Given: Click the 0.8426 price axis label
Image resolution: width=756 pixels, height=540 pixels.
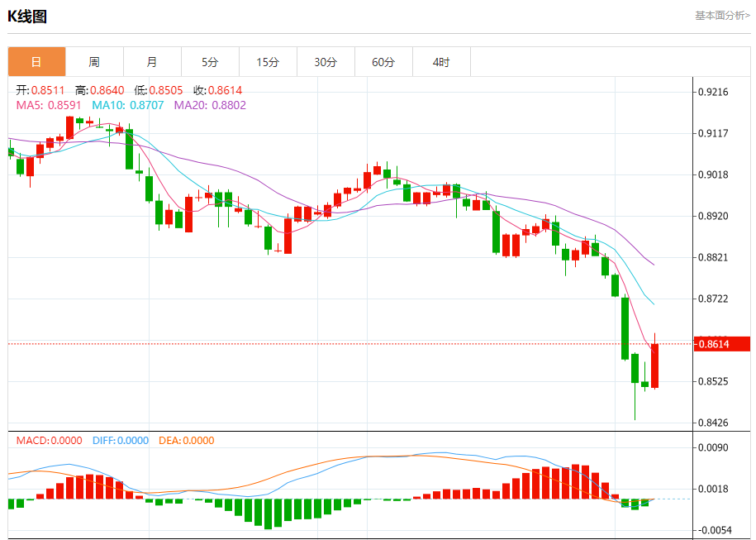Looking at the screenshot, I should (714, 423).
